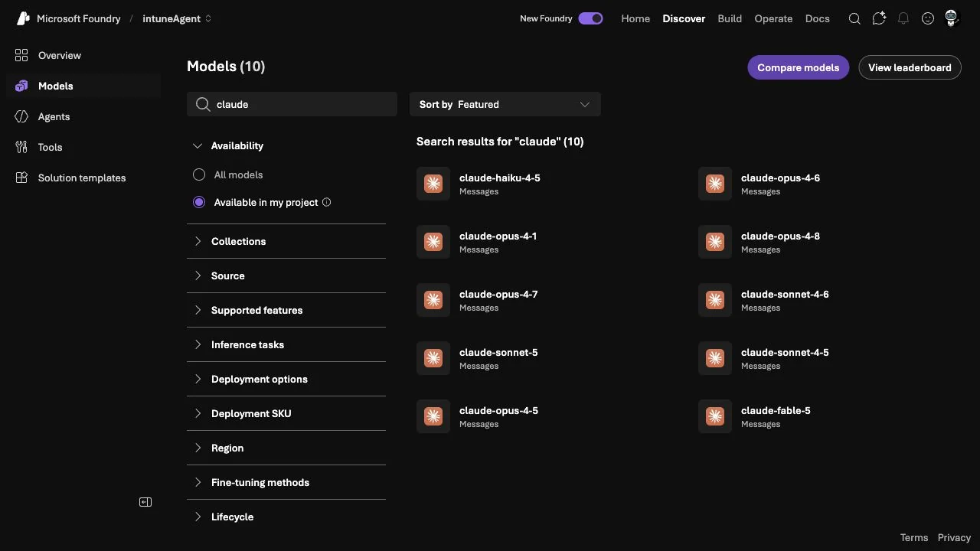
Task: Collapse the Availability filter section
Action: coord(286,145)
